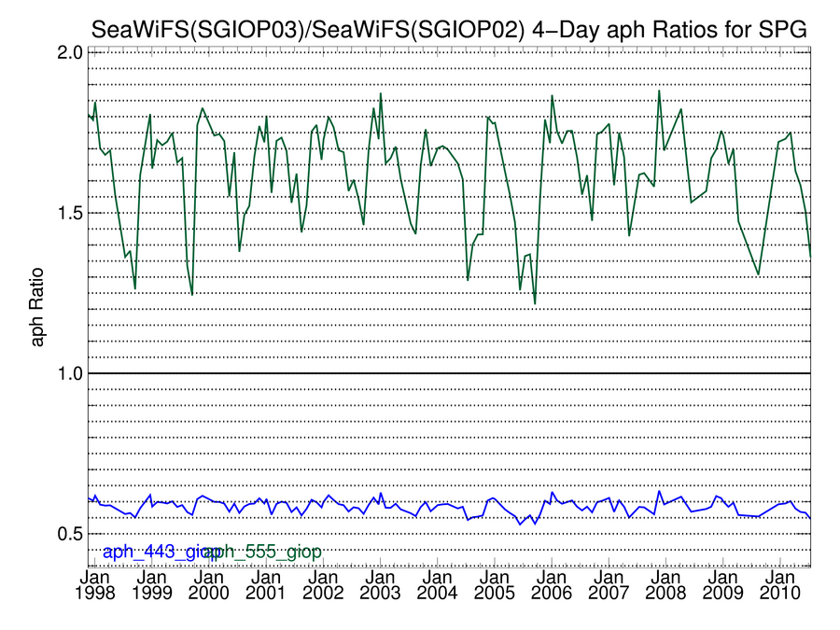This screenshot has height=630, width=840.
Task: Click the Jan 2009 x-axis label
Action: [723, 585]
